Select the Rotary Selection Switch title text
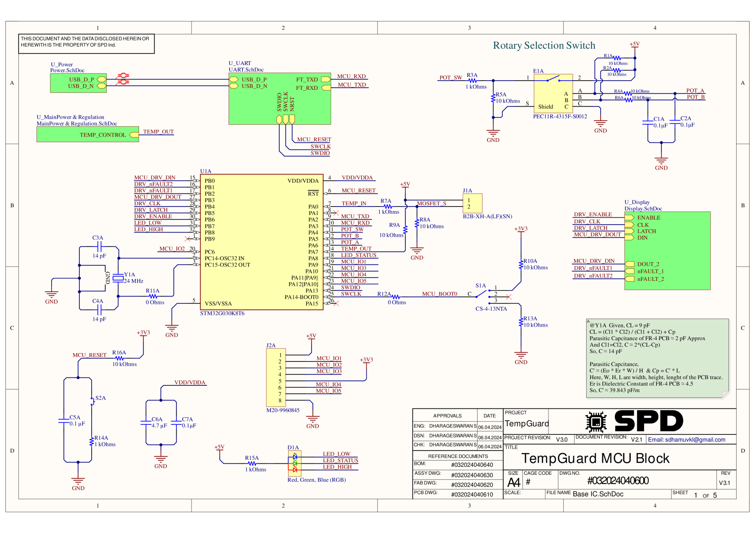756x534 pixels. pos(544,45)
